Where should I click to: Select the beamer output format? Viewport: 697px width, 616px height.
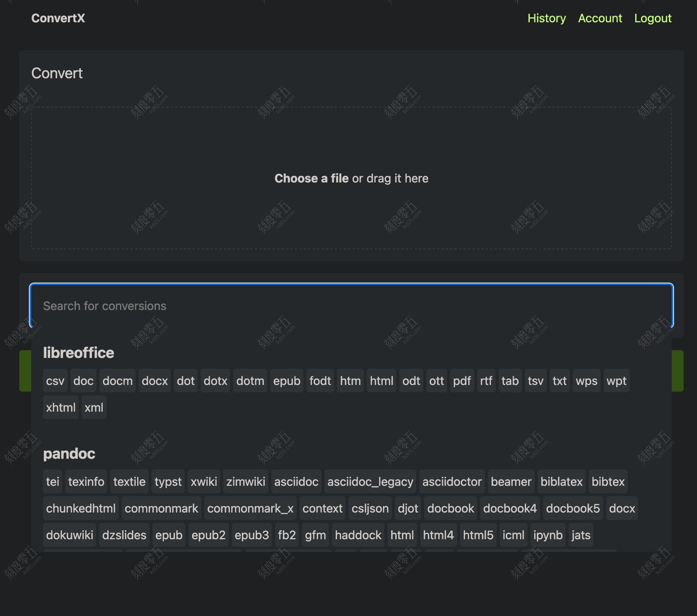coord(511,481)
